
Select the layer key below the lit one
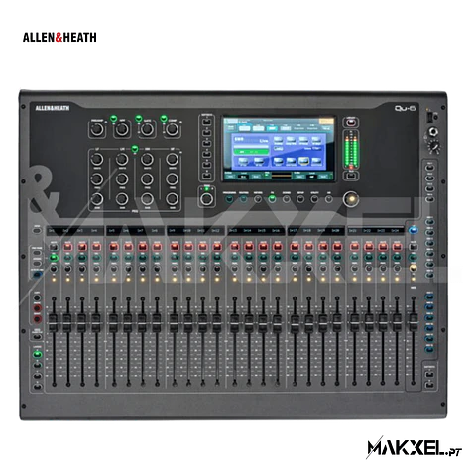click(37, 365)
